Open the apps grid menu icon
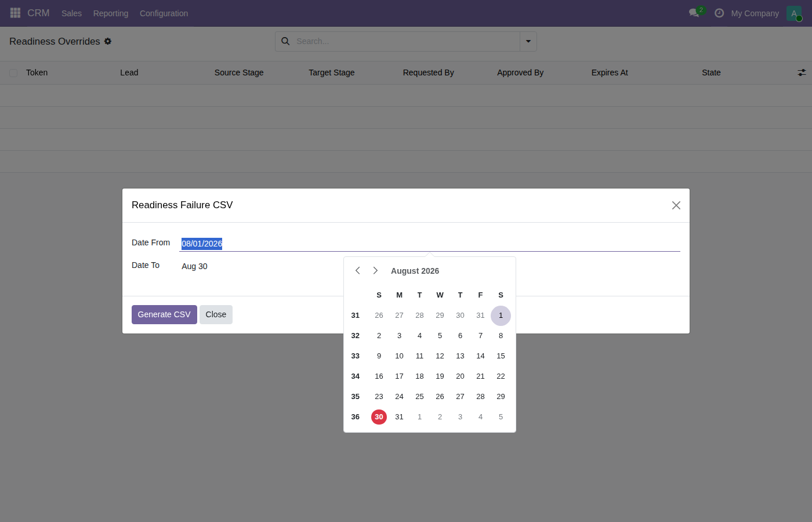This screenshot has height=522, width=812. [x=15, y=13]
